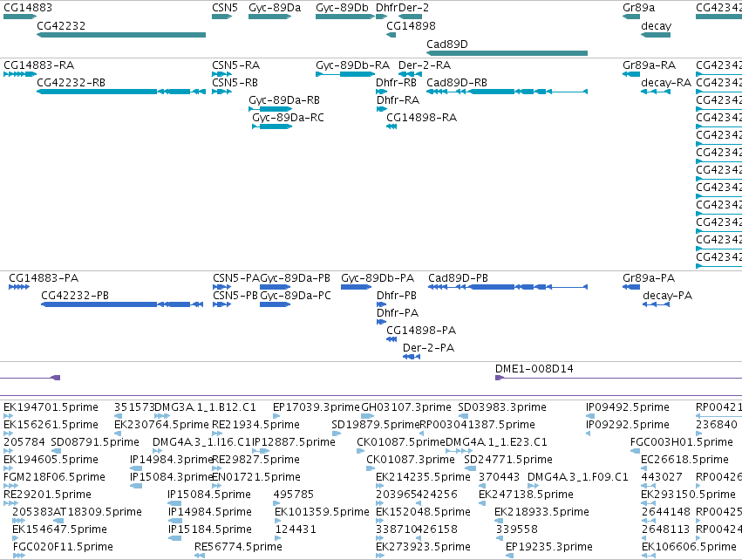Click the Cad89D-RB transcript label

click(x=457, y=82)
